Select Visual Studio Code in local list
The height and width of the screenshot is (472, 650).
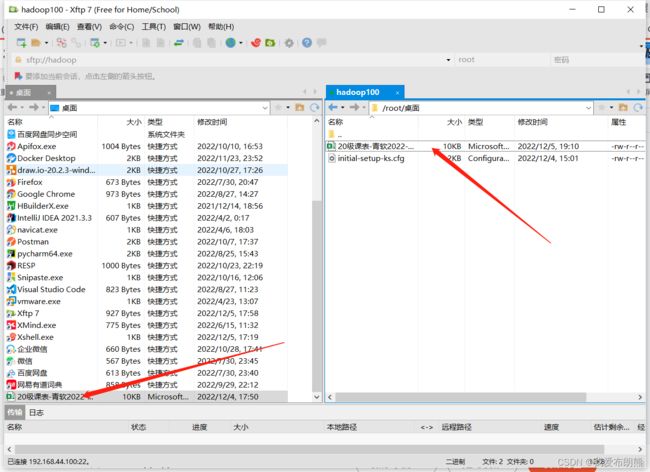(x=147, y=289)
